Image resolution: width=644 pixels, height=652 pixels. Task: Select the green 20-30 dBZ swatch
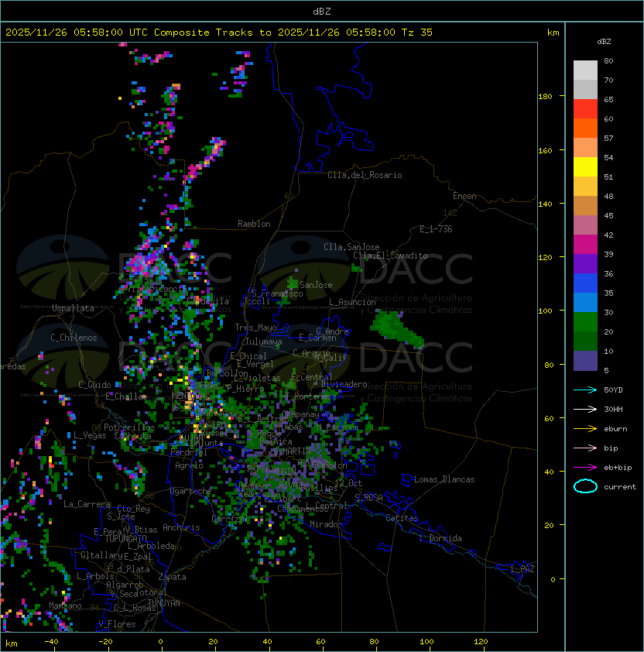click(x=585, y=322)
